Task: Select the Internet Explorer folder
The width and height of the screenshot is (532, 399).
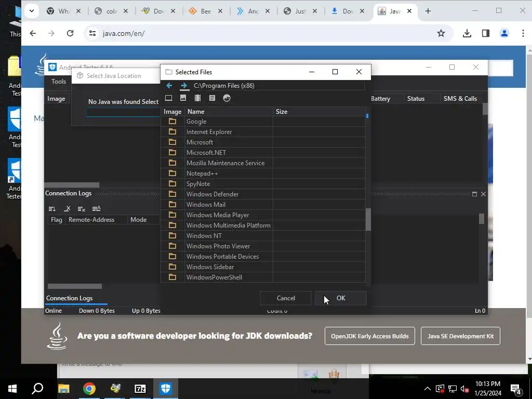Action: tap(263, 131)
